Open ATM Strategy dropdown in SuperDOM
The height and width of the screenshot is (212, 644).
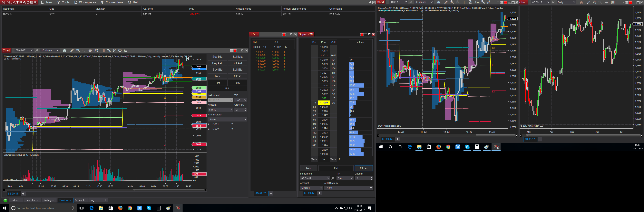tap(348, 188)
